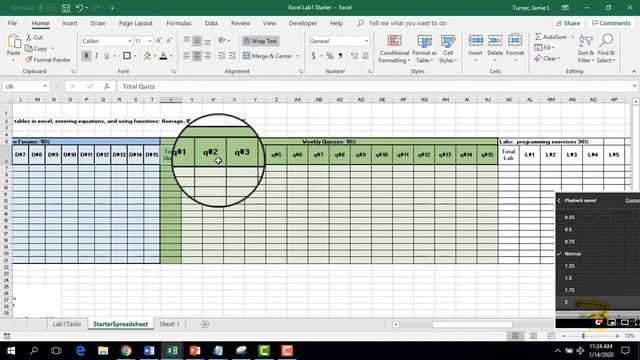Viewport: 640px width, 360px height.
Task: Click the Cut scissors command
Action: click(x=34, y=37)
